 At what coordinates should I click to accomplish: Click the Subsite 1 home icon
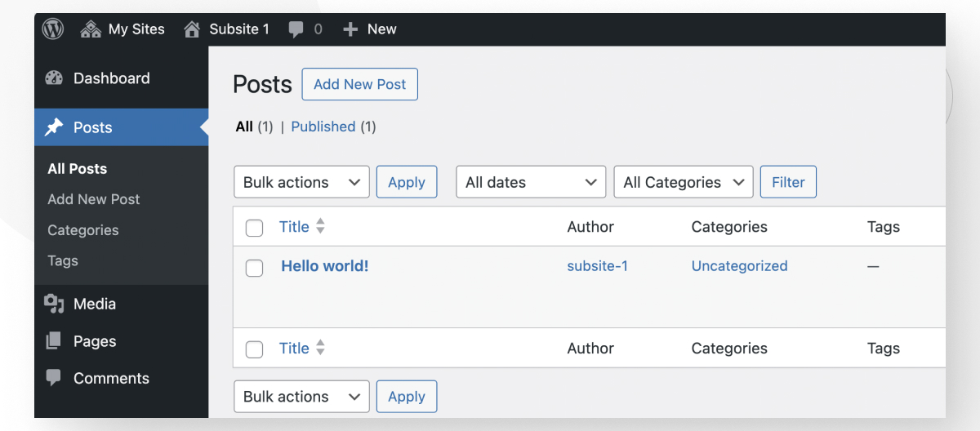192,29
